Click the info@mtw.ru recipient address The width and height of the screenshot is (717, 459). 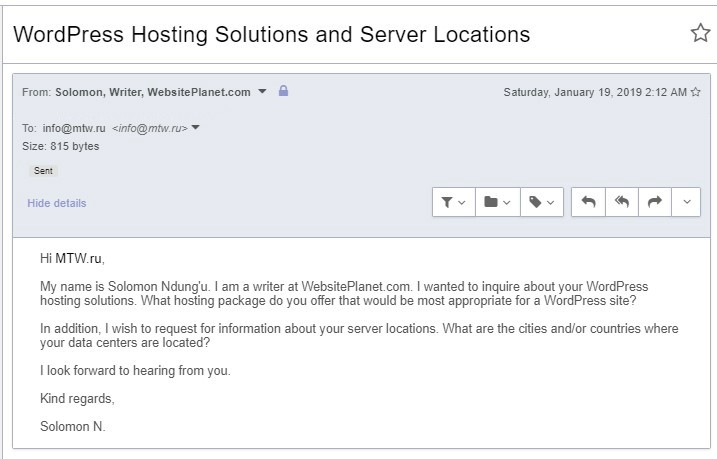[x=74, y=128]
